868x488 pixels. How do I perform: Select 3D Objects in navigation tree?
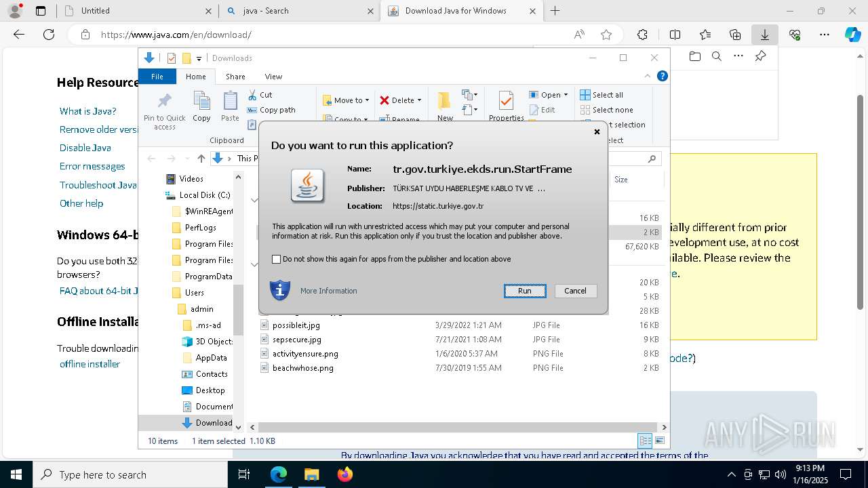(208, 341)
